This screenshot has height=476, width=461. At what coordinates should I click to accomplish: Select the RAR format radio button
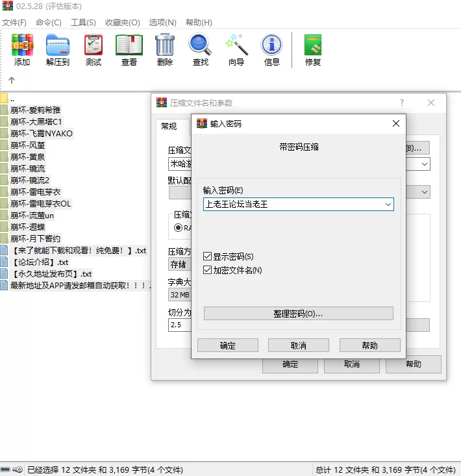pos(178,228)
